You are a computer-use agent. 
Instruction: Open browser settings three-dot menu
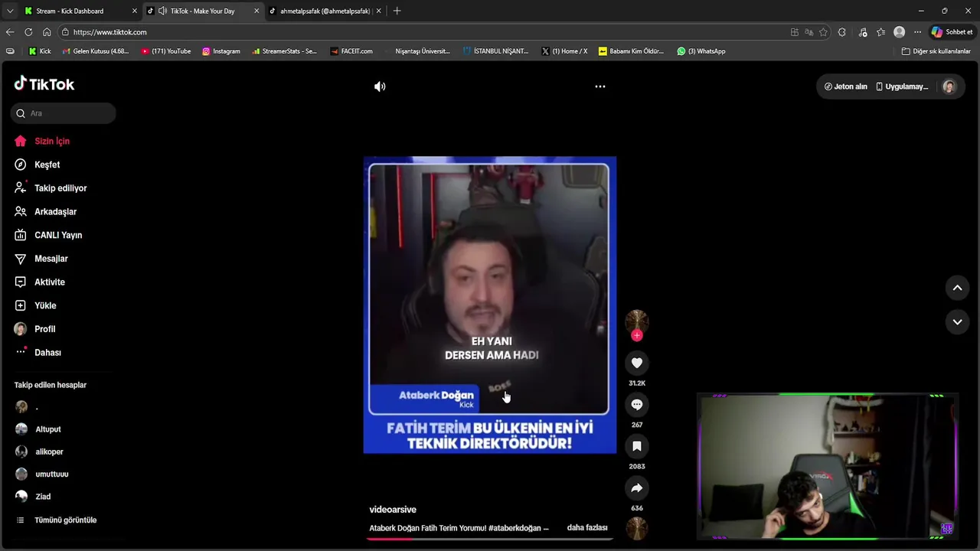point(917,32)
